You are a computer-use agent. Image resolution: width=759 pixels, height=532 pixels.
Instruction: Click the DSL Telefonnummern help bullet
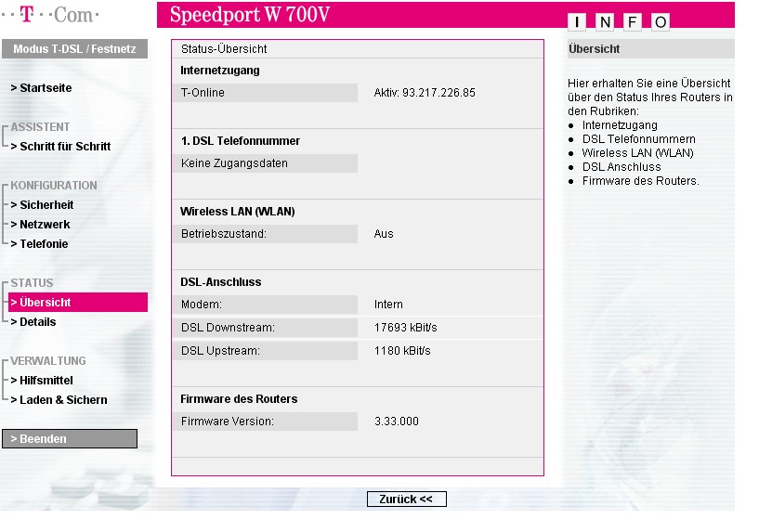639,139
